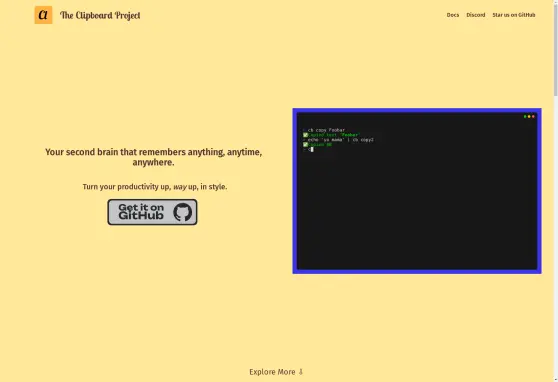This screenshot has width=558, height=382.
Task: Click 'Turn your productivity up' tagline
Action: (x=155, y=187)
